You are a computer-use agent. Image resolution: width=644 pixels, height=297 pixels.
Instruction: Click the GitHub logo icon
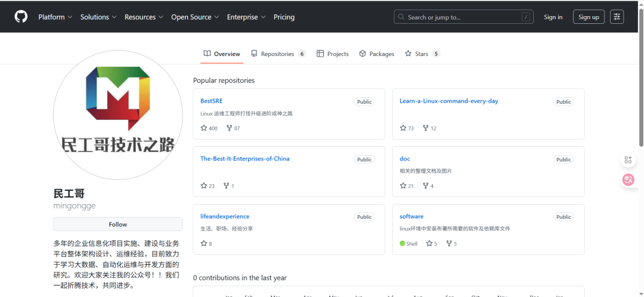click(x=21, y=17)
